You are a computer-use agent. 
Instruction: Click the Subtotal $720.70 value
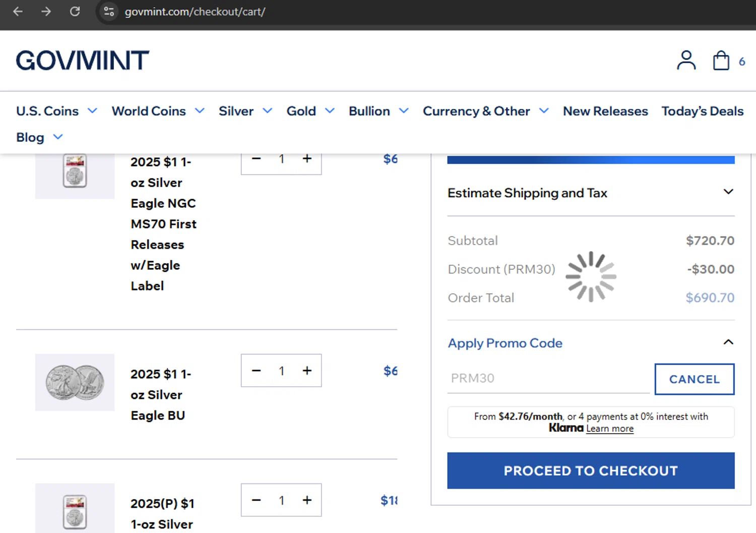710,241
